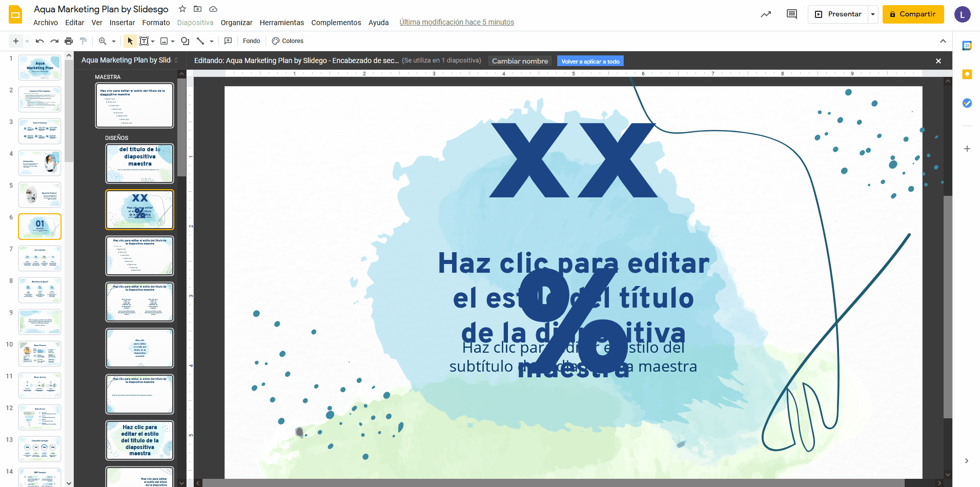Click Volver a aplicar a todo
This screenshot has height=487, width=980.
point(590,62)
